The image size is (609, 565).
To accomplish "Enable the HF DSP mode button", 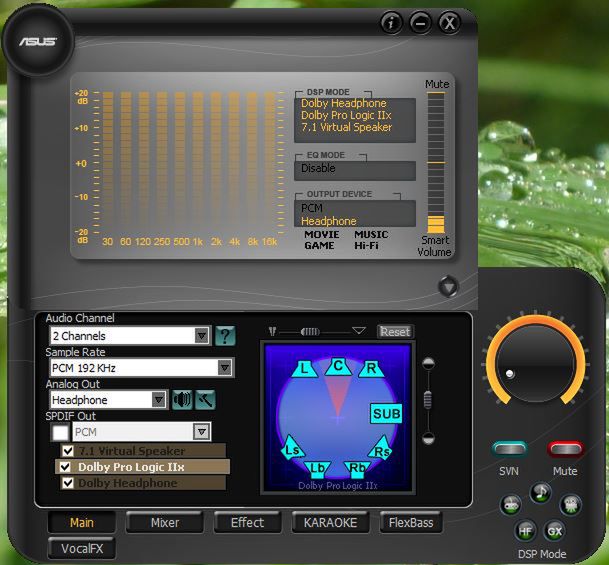I will (525, 531).
